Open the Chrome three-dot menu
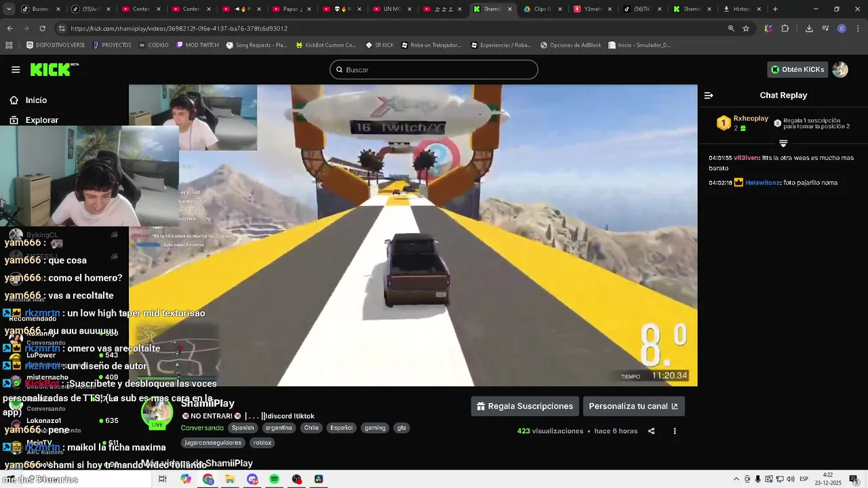Viewport: 868px width, 488px height. tap(858, 28)
